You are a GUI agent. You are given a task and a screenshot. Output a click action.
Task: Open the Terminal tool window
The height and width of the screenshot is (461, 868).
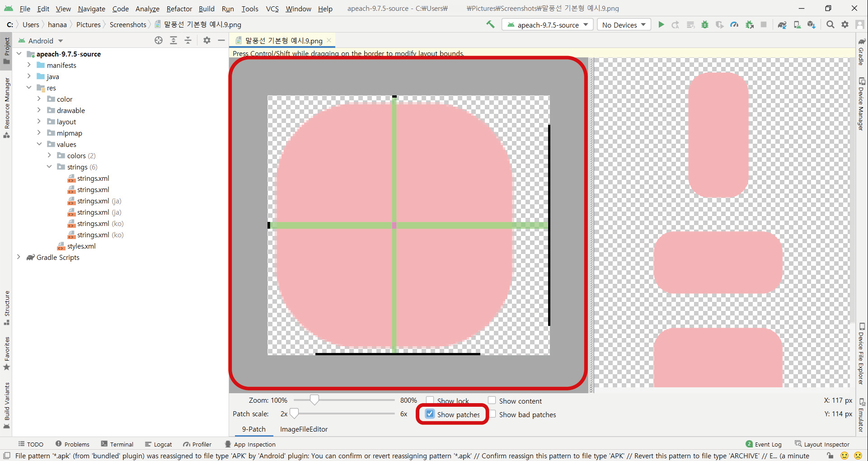pos(117,444)
